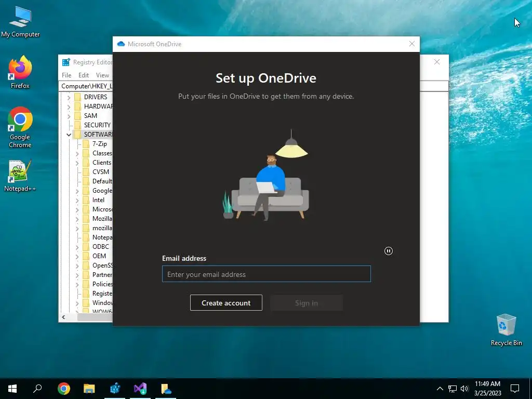Click the taskbar clock and date
The height and width of the screenshot is (399, 532).
[487, 389]
